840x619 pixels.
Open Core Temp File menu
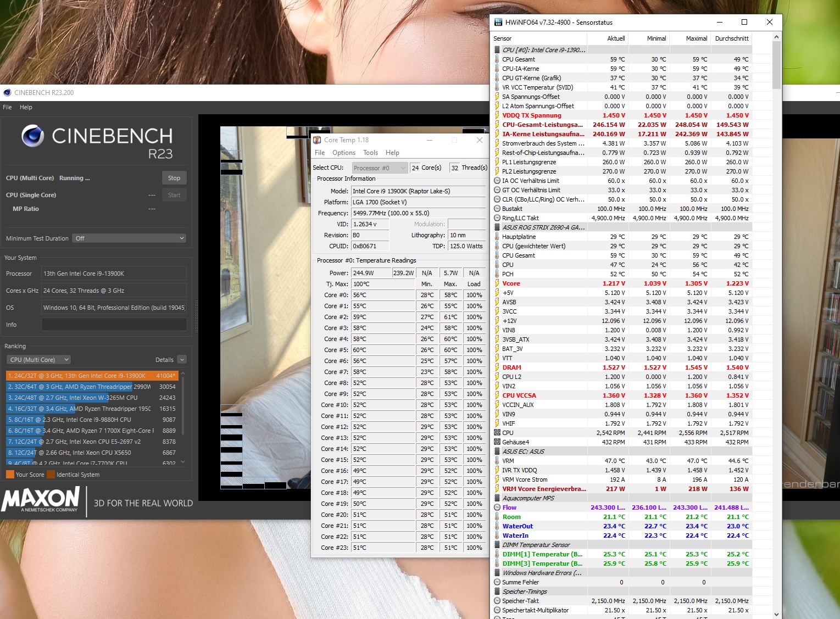320,153
